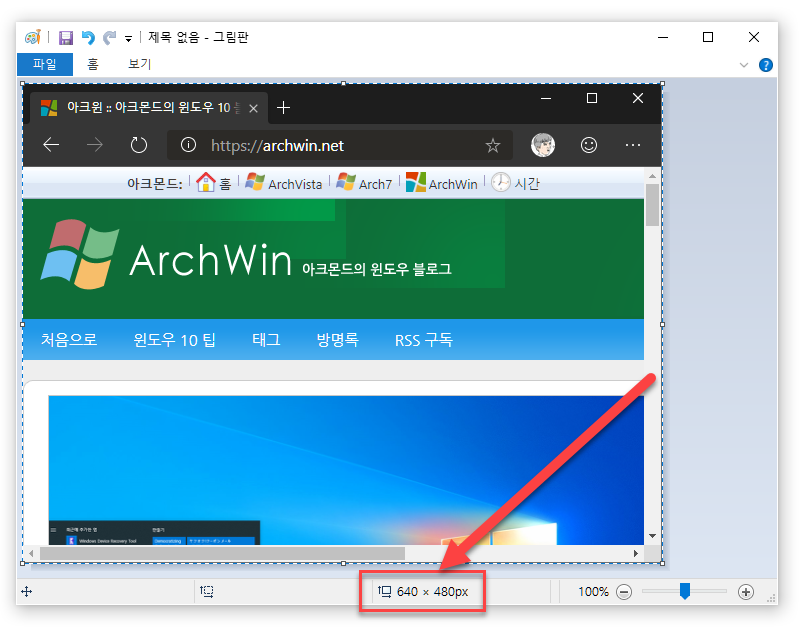Click the page scroll up arrow in browser
Screen dimensions: 806x629
(652, 176)
